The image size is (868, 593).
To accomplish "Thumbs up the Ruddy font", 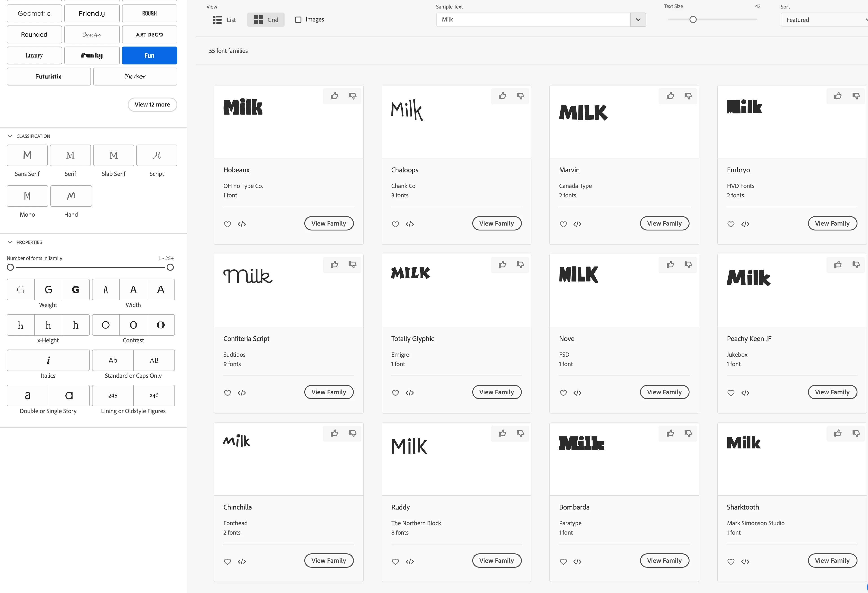I will [x=502, y=433].
